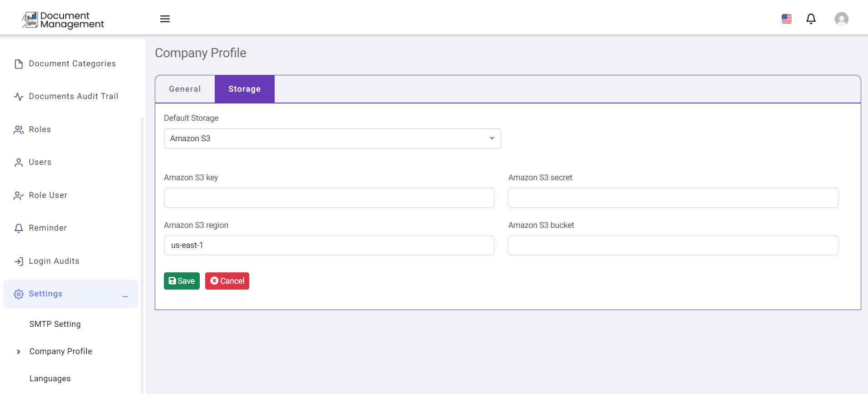
Task: Click the hamburger menu icon
Action: (165, 19)
